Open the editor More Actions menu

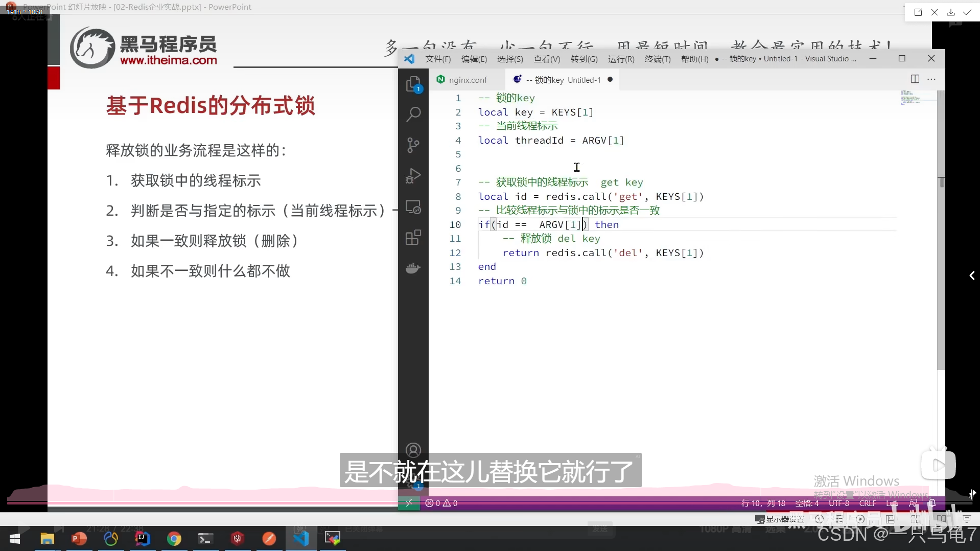(931, 79)
